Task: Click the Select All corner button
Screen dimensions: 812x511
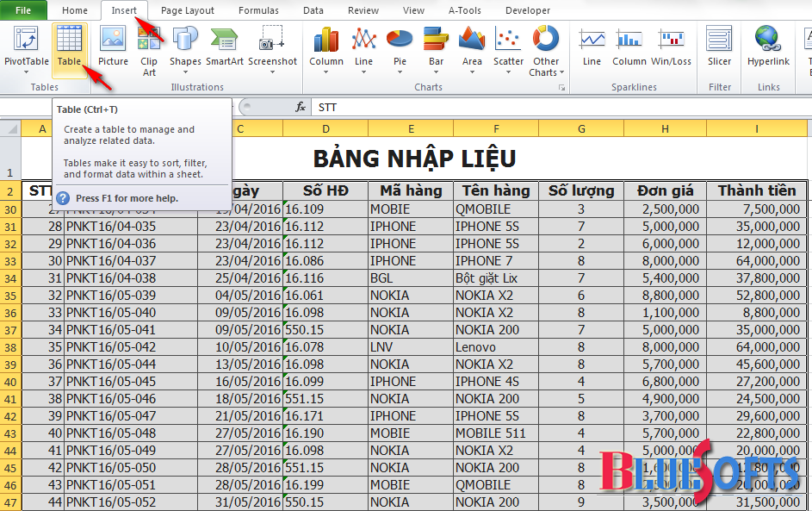Action: [10, 128]
